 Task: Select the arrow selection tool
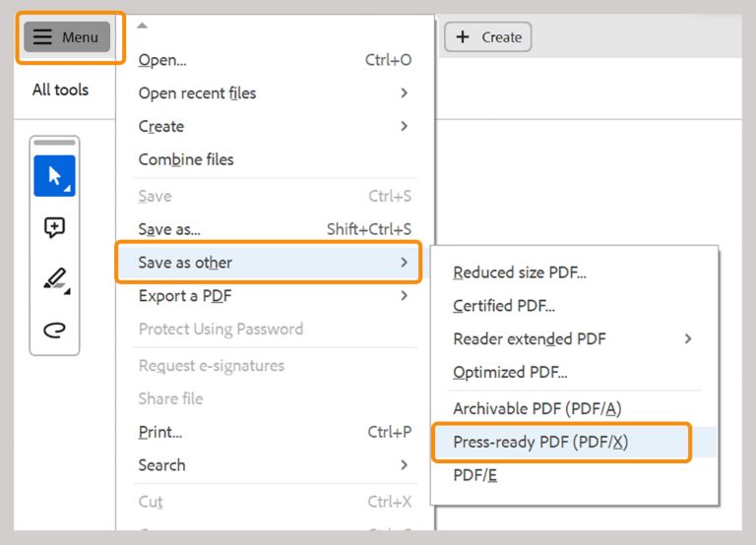click(54, 176)
